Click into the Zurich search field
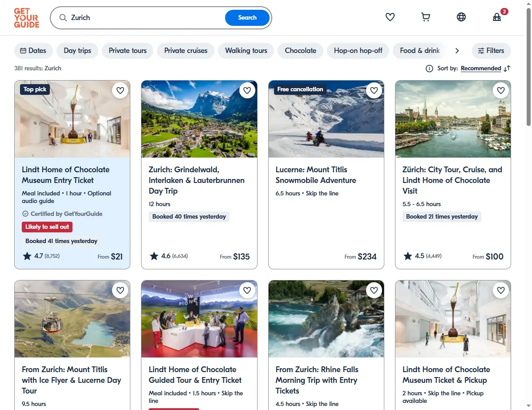 tap(146, 18)
